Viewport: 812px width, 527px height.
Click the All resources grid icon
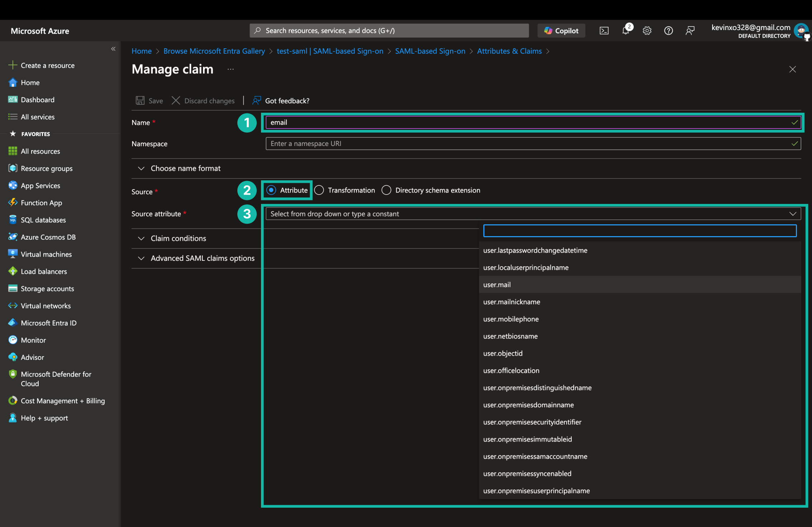(13, 151)
